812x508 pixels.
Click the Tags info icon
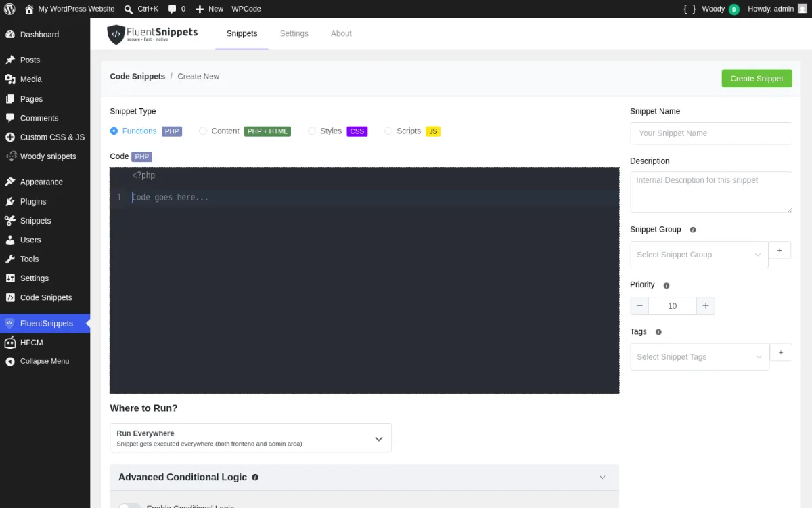(x=658, y=332)
